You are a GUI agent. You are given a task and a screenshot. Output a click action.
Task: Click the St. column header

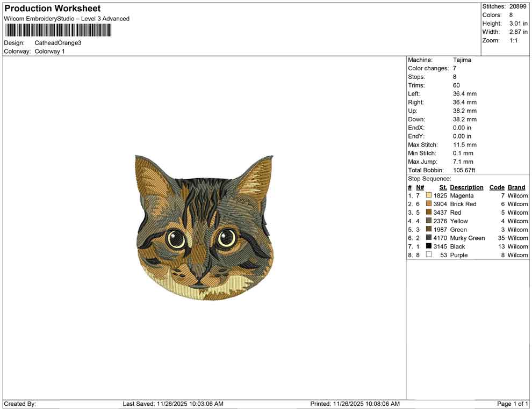[x=442, y=187]
